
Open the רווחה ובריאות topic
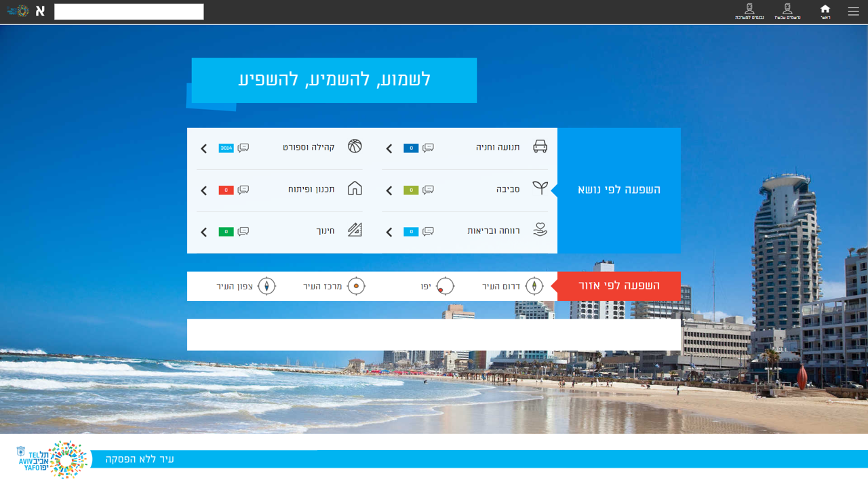click(x=494, y=231)
